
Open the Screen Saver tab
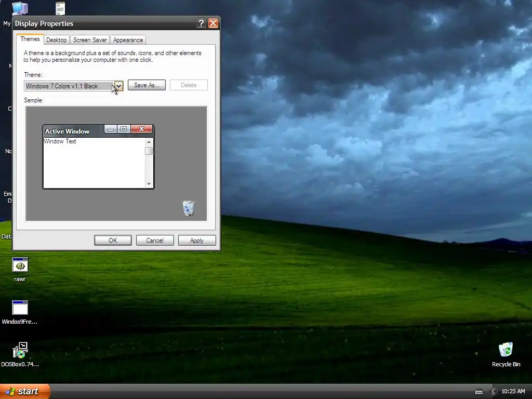[90, 40]
